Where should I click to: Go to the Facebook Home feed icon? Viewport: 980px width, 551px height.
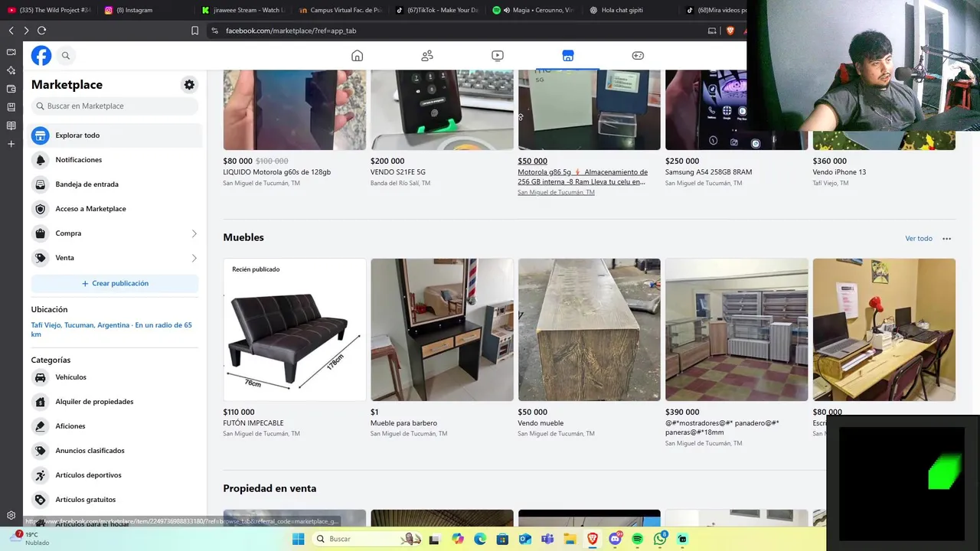point(357,55)
